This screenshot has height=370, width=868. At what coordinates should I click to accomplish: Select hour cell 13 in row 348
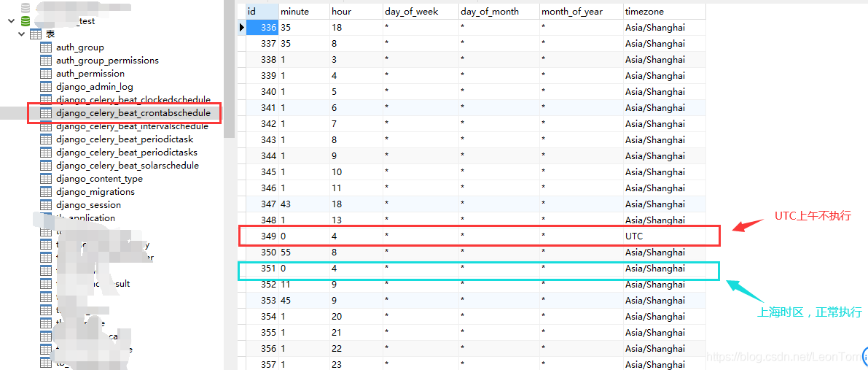tap(356, 220)
